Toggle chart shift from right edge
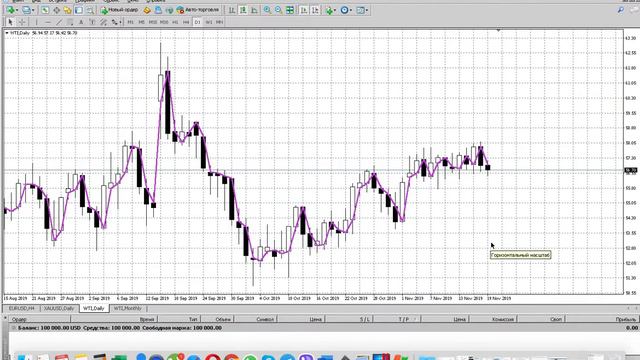 coord(315,10)
